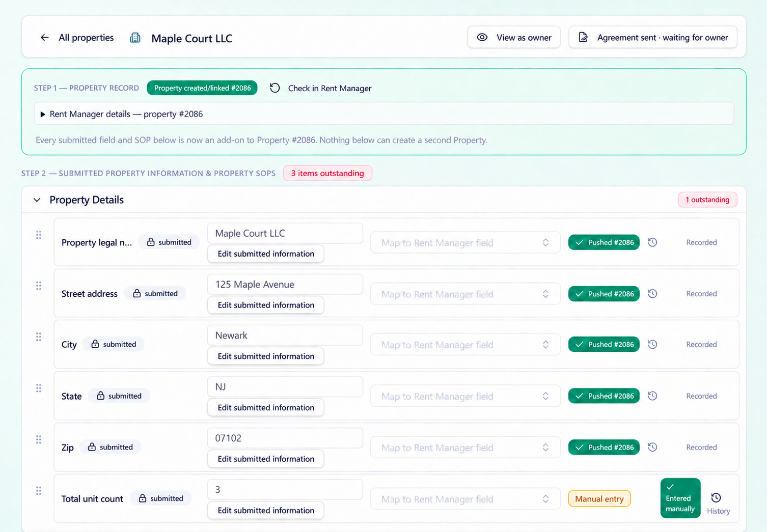Click the building icon beside Maple Court LLC
Image resolution: width=767 pixels, height=532 pixels.
tap(135, 38)
